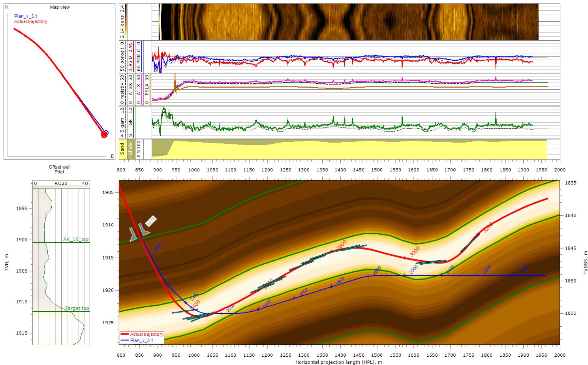Select the red 2400 actual trajectory marker
Viewport: 588px width, 365px height.
(x=195, y=305)
